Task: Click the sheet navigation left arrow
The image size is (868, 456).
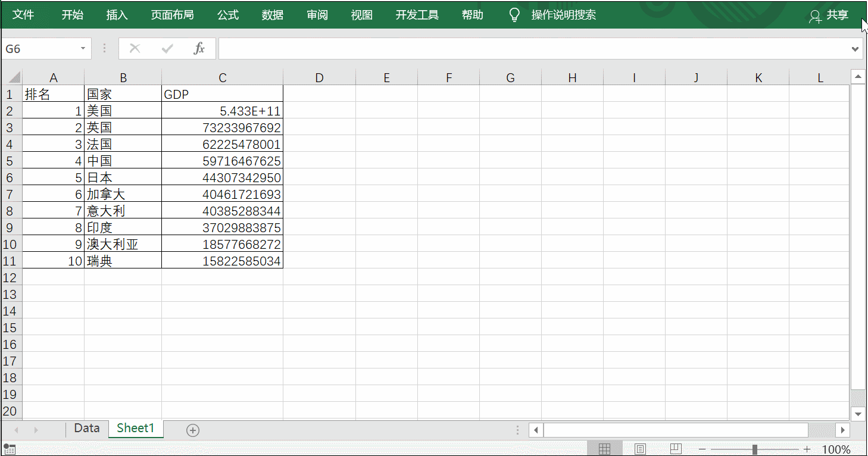Action: [16, 429]
